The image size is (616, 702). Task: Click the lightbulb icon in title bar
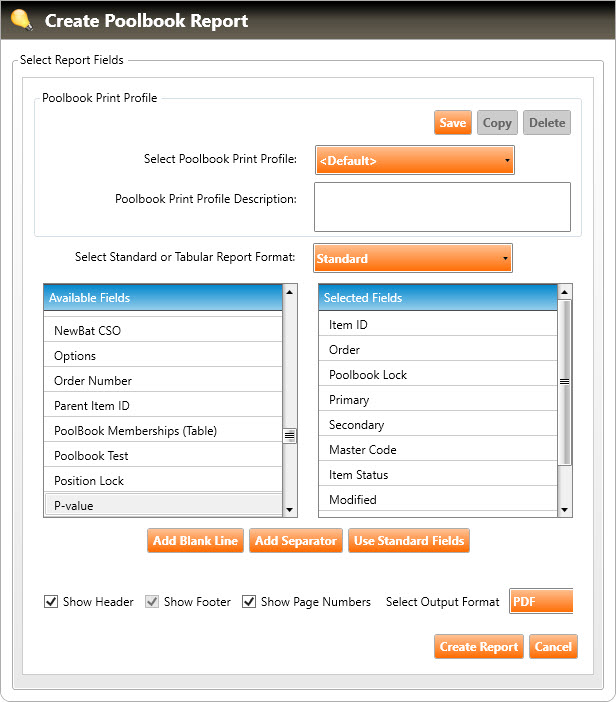pyautogui.click(x=21, y=19)
